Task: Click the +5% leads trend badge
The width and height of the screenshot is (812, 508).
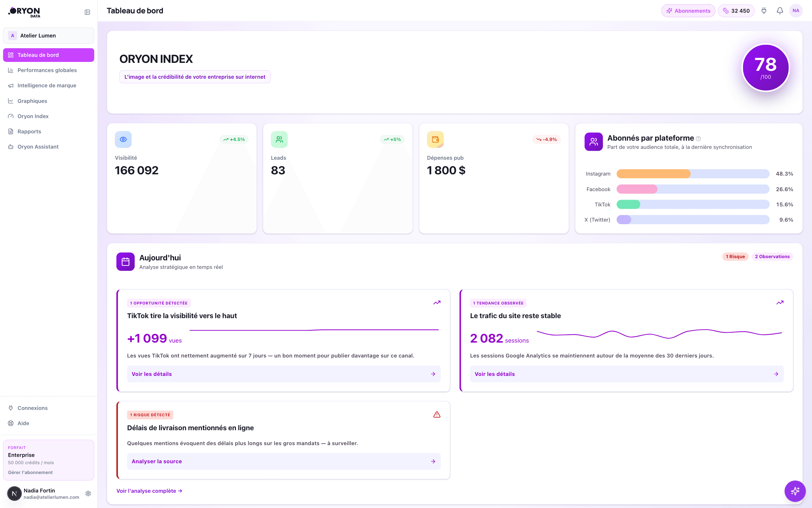Action: (392, 139)
